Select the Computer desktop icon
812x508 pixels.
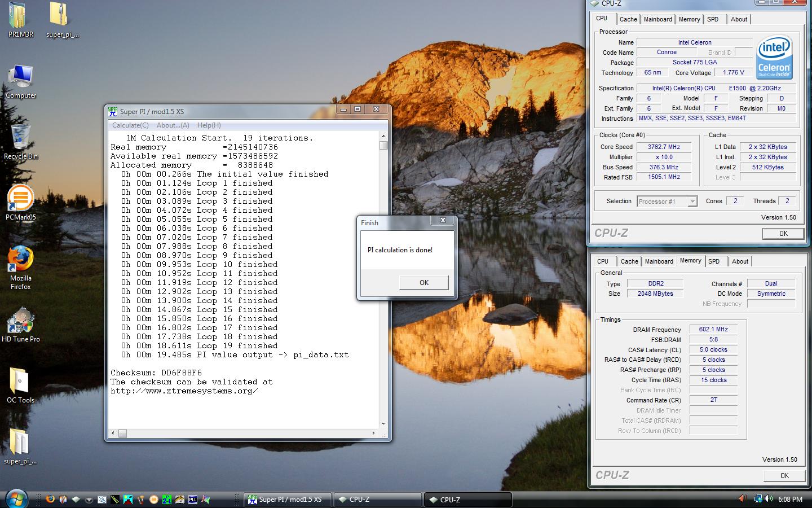[x=21, y=82]
